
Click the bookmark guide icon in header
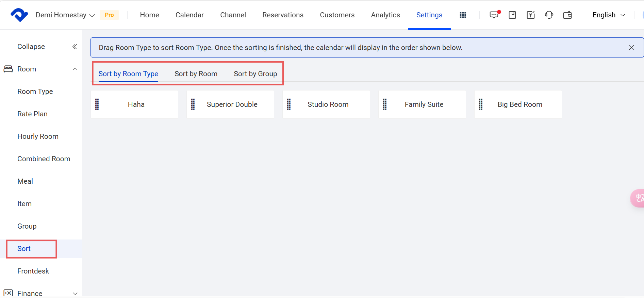tap(512, 15)
